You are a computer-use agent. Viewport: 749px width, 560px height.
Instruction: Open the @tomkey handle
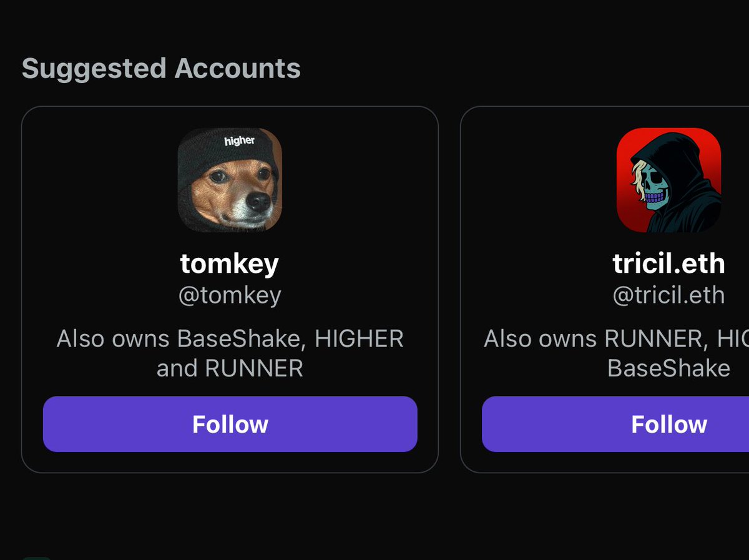[x=230, y=295]
